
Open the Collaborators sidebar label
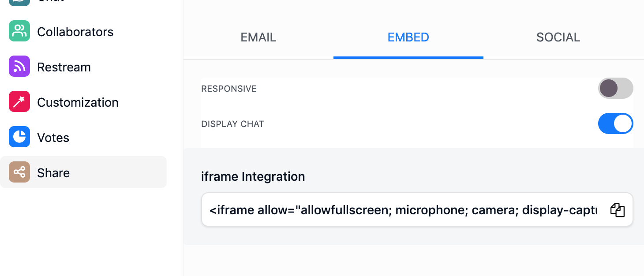pyautogui.click(x=75, y=32)
